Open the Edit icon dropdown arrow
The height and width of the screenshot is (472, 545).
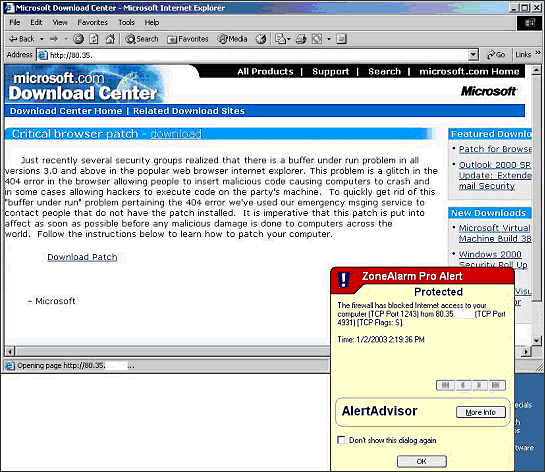coord(329,39)
